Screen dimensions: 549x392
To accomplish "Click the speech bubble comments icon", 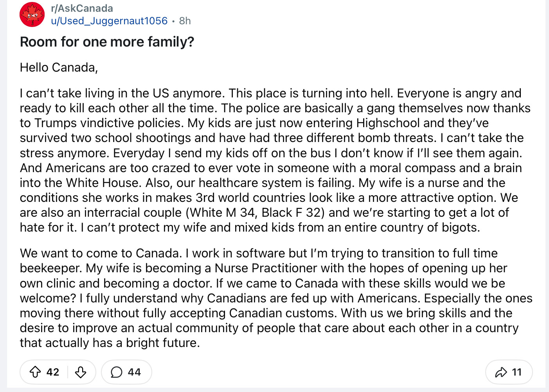I will 117,372.
